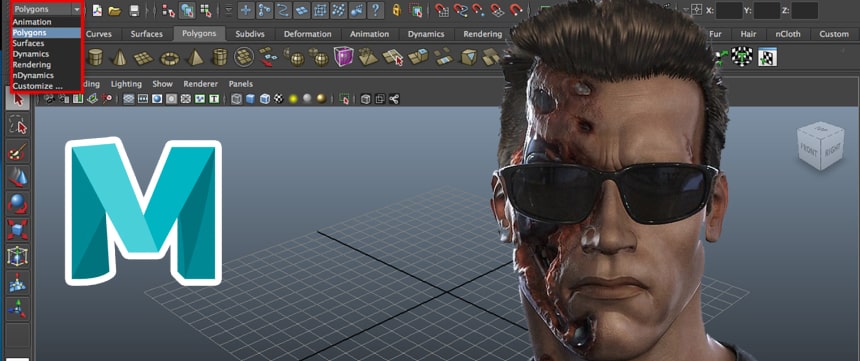The height and width of the screenshot is (361, 860).
Task: Open the Deformation shelf tab
Action: tap(309, 34)
